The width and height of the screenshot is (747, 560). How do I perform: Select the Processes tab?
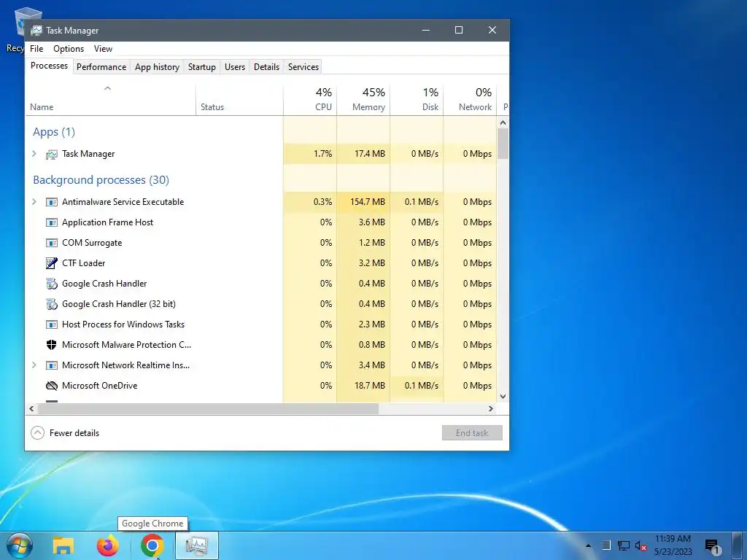click(x=49, y=66)
